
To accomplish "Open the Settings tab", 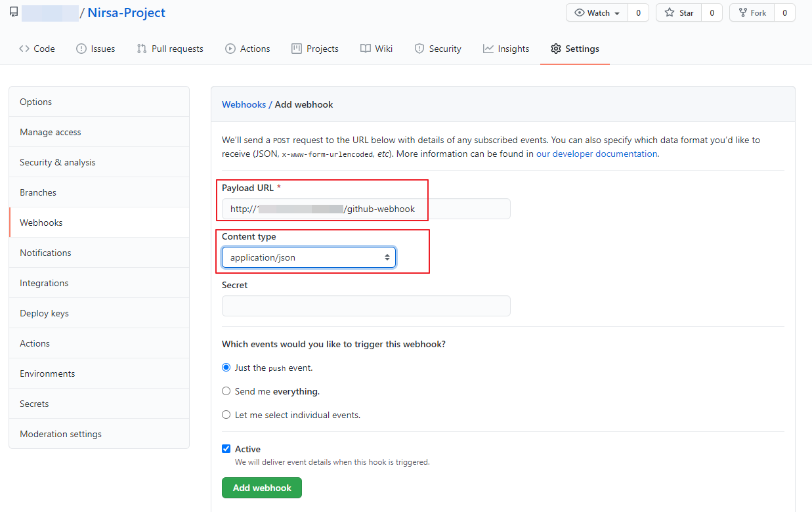I will (575, 49).
